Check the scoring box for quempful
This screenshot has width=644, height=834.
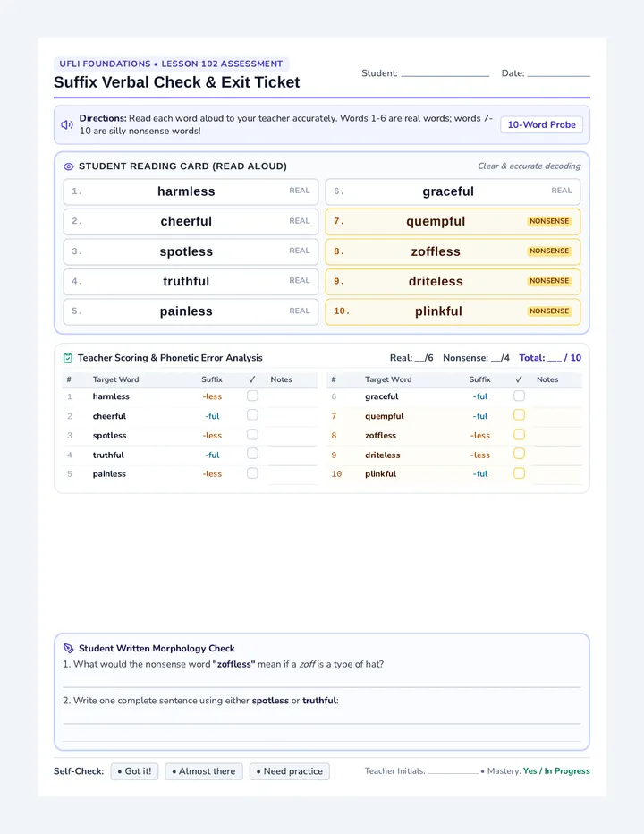point(520,415)
